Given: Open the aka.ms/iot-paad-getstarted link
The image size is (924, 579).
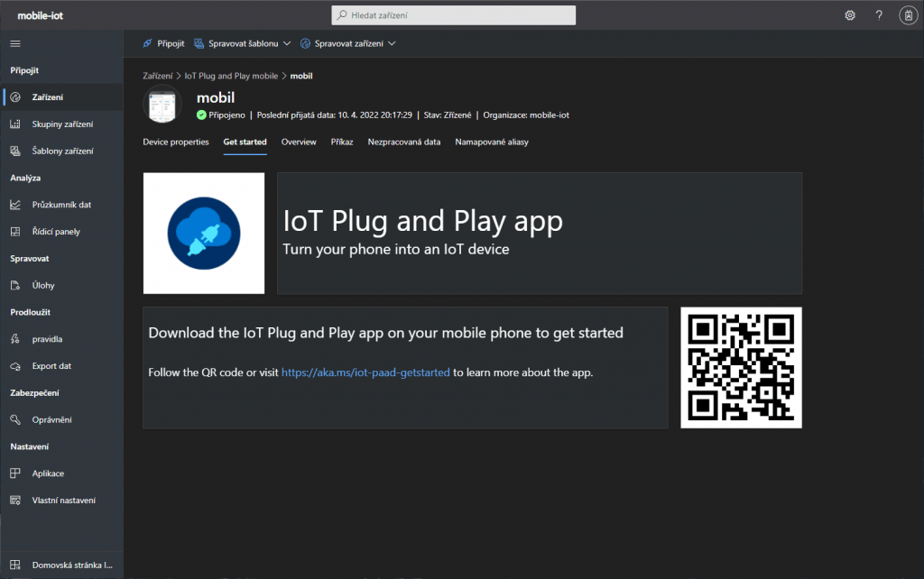Looking at the screenshot, I should 365,372.
